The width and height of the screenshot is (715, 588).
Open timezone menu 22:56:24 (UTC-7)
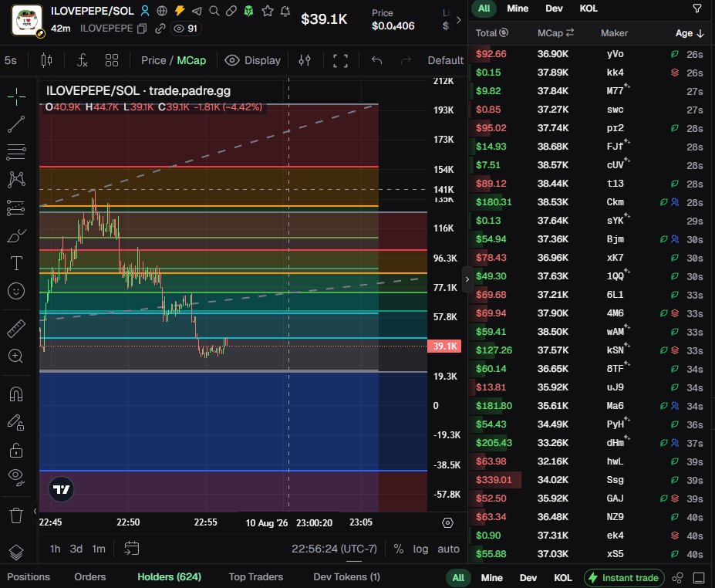tap(334, 549)
